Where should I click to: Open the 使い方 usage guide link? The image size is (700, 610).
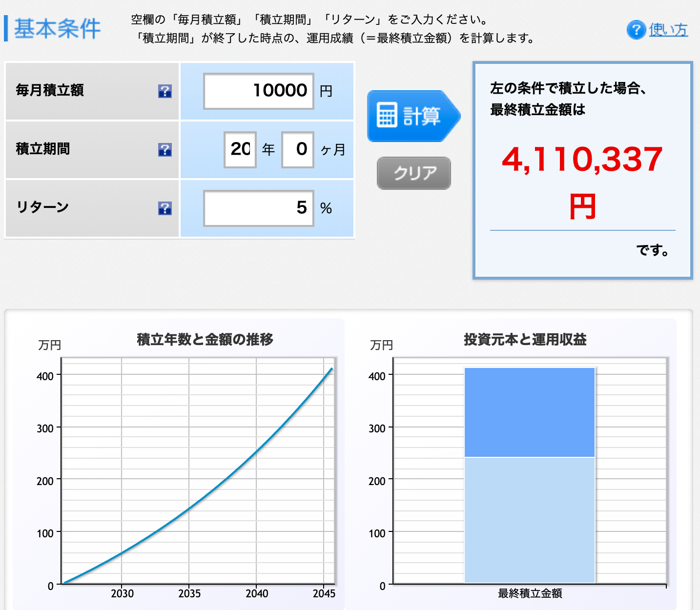pos(668,30)
